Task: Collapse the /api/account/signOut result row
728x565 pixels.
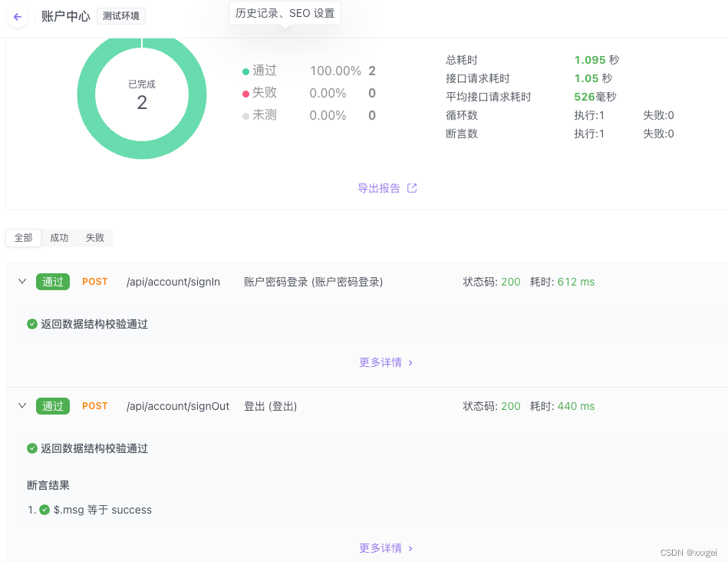Action: click(21, 406)
